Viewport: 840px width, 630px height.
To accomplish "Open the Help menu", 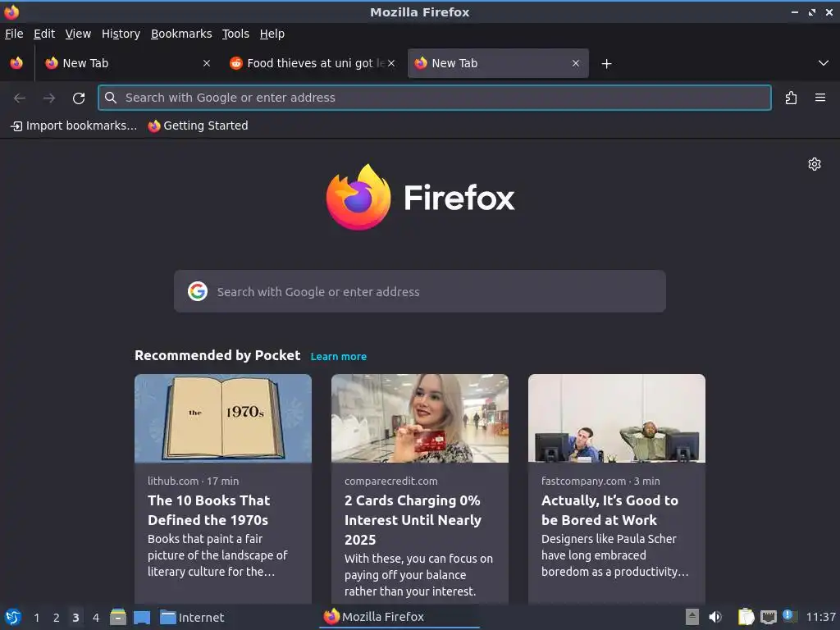I will coord(272,34).
